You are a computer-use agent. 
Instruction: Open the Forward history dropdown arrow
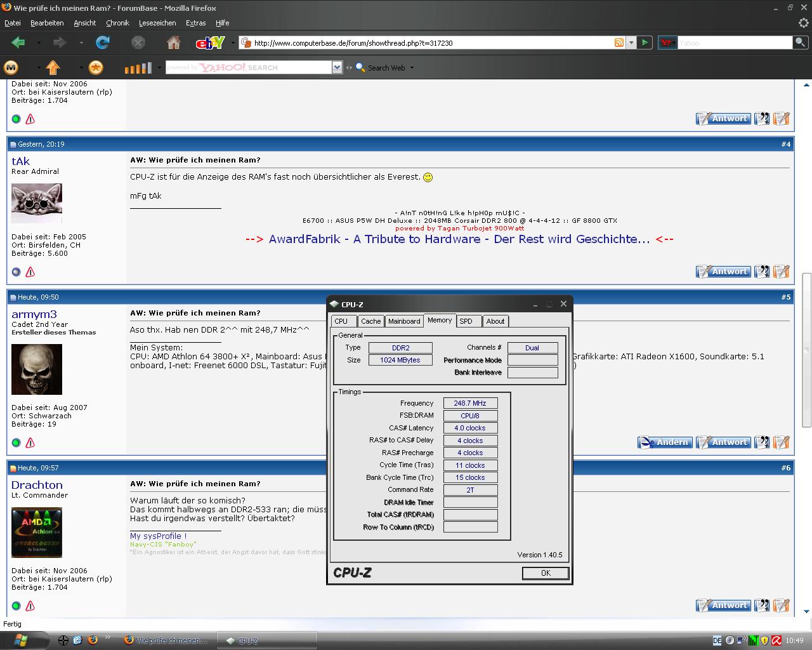pyautogui.click(x=81, y=43)
